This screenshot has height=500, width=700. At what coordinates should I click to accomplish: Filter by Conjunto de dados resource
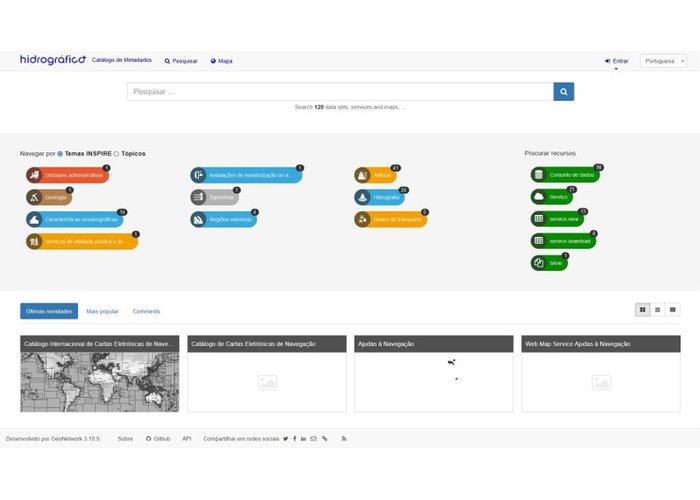(x=565, y=175)
